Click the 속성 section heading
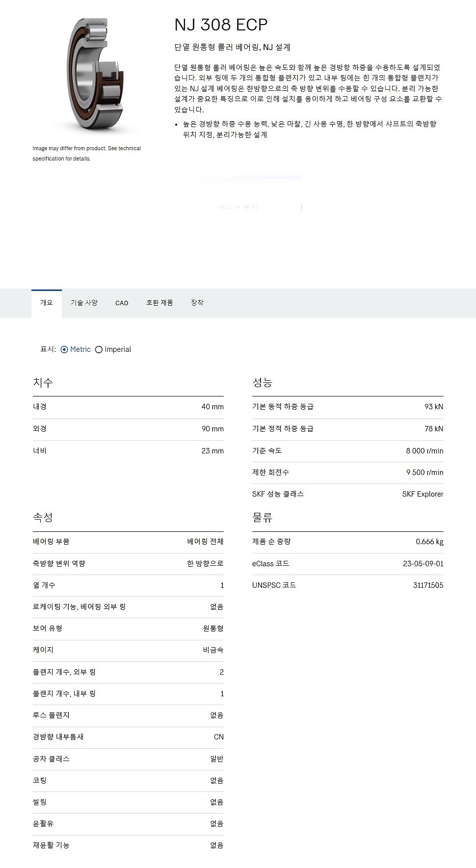The height and width of the screenshot is (868, 476). pyautogui.click(x=43, y=518)
